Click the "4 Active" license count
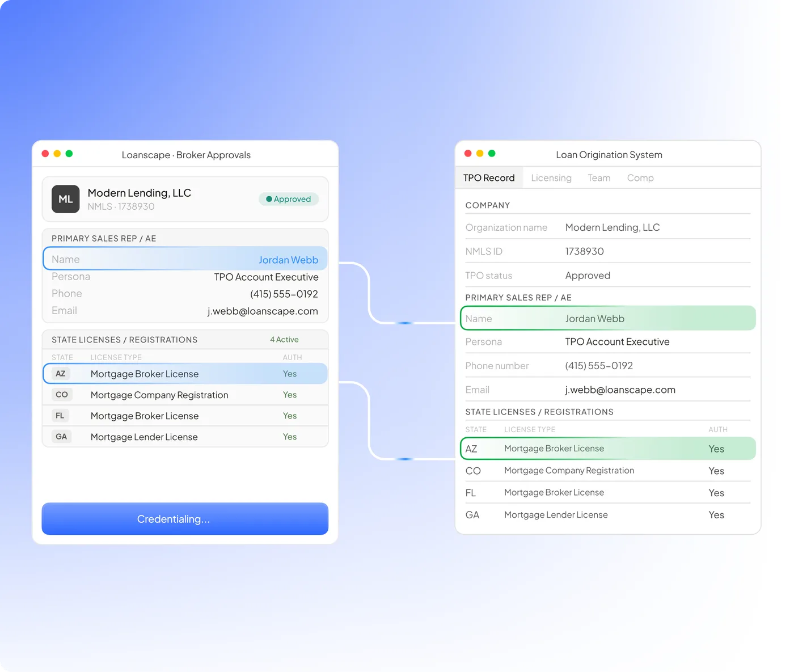 tap(284, 340)
